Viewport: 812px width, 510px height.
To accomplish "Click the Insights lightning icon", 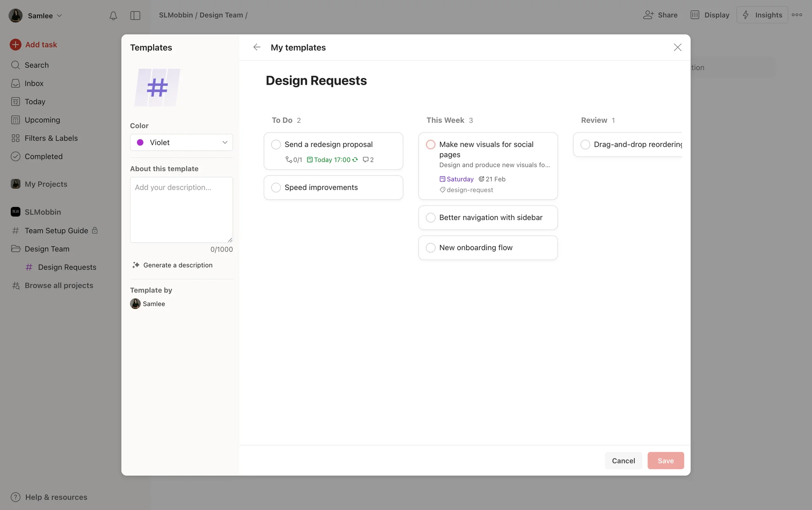I will 746,15.
